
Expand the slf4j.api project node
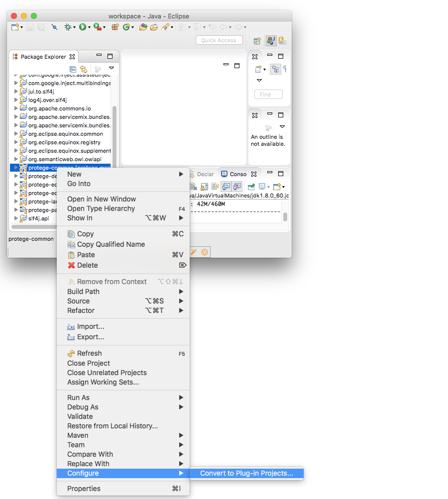click(x=16, y=218)
